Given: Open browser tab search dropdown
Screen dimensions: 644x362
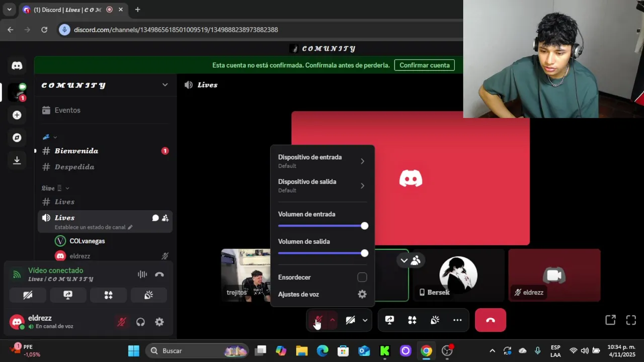Looking at the screenshot, I should (9, 10).
